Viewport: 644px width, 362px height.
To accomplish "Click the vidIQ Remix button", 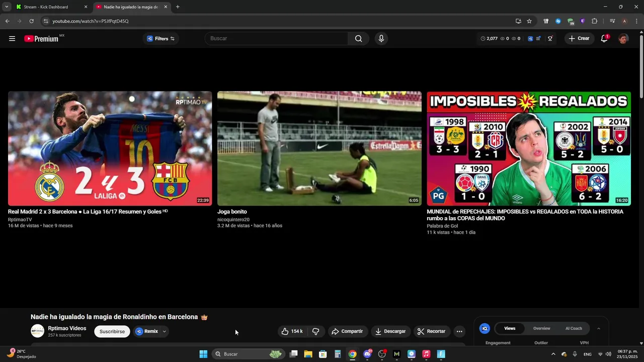I will pos(147,331).
